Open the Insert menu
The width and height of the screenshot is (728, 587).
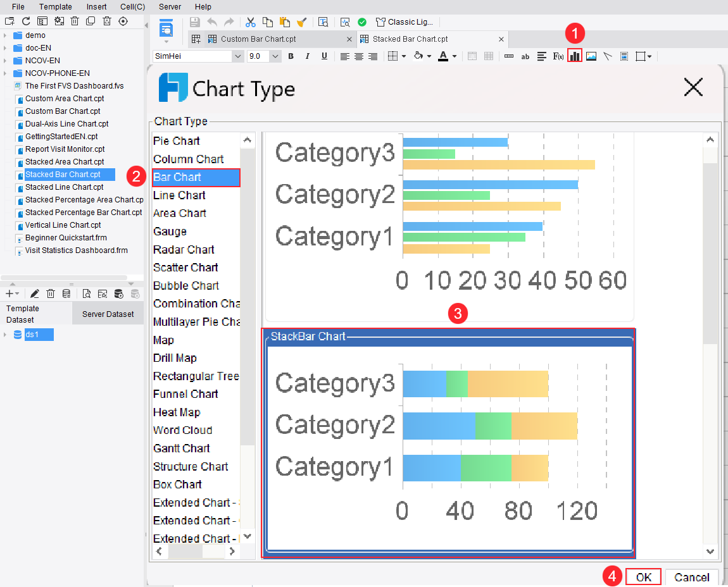click(x=96, y=6)
